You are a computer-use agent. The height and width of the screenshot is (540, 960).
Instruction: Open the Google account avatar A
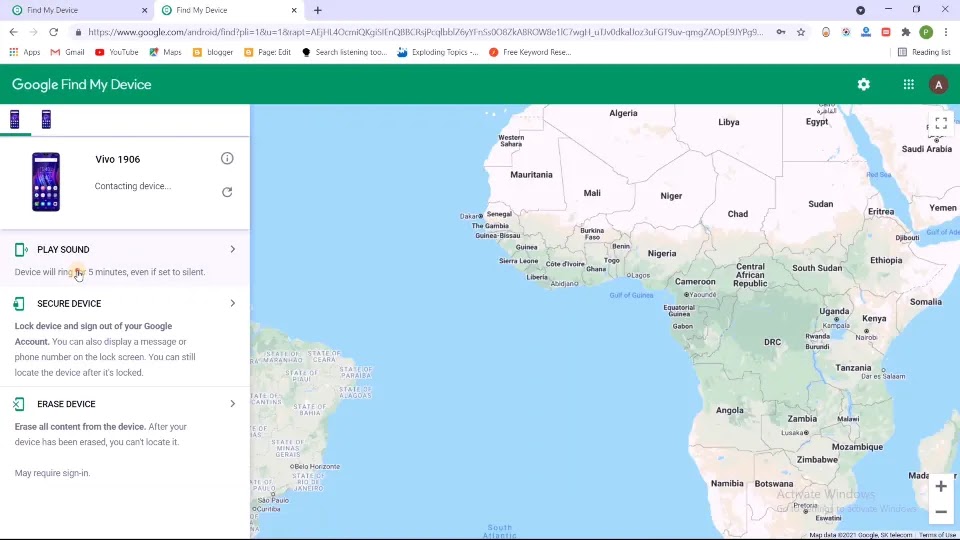point(938,84)
